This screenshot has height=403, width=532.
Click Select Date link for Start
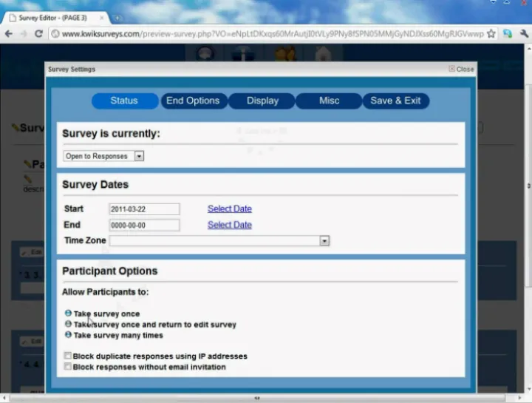[x=229, y=209]
